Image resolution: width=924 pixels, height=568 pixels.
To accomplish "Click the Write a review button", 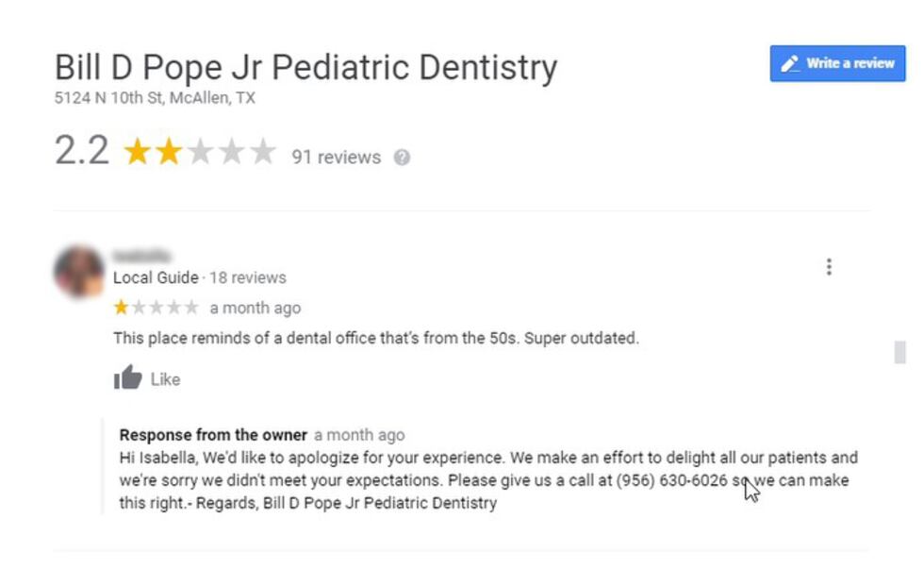I will (836, 63).
